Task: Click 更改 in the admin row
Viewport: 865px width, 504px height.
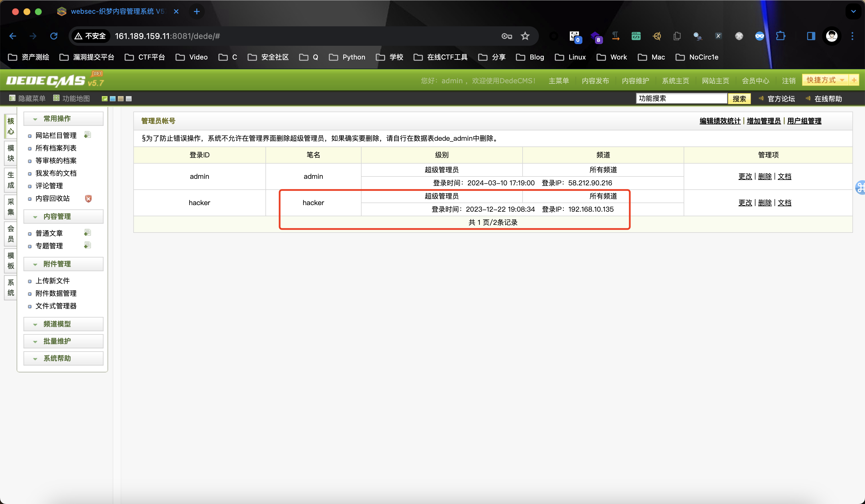Action: pyautogui.click(x=745, y=176)
